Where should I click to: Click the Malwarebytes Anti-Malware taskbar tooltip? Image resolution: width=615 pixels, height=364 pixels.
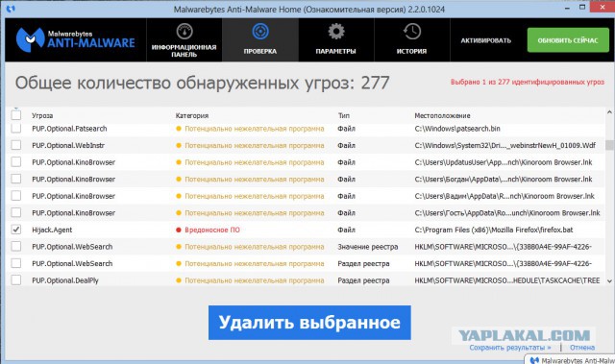(x=571, y=359)
